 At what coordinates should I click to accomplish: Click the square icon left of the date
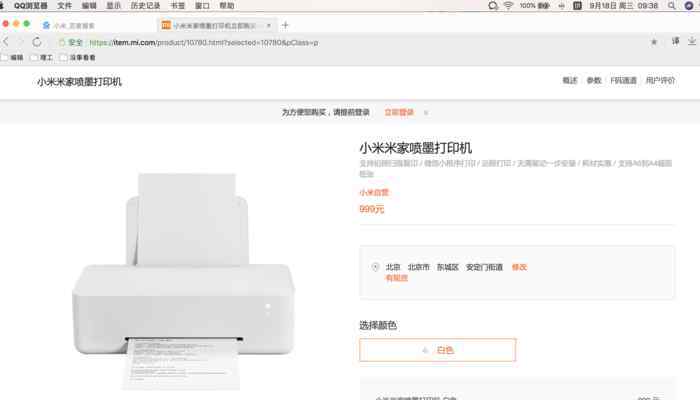tap(577, 5)
